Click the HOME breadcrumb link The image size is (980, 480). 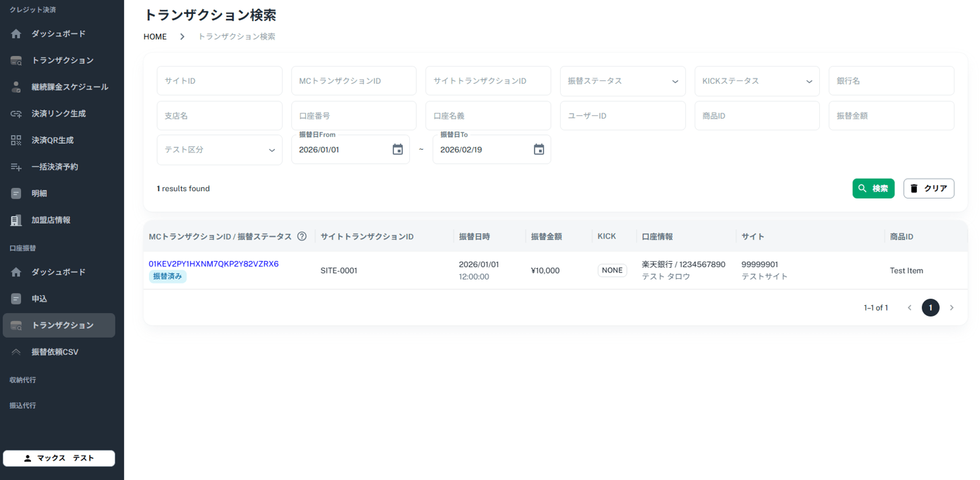(155, 37)
